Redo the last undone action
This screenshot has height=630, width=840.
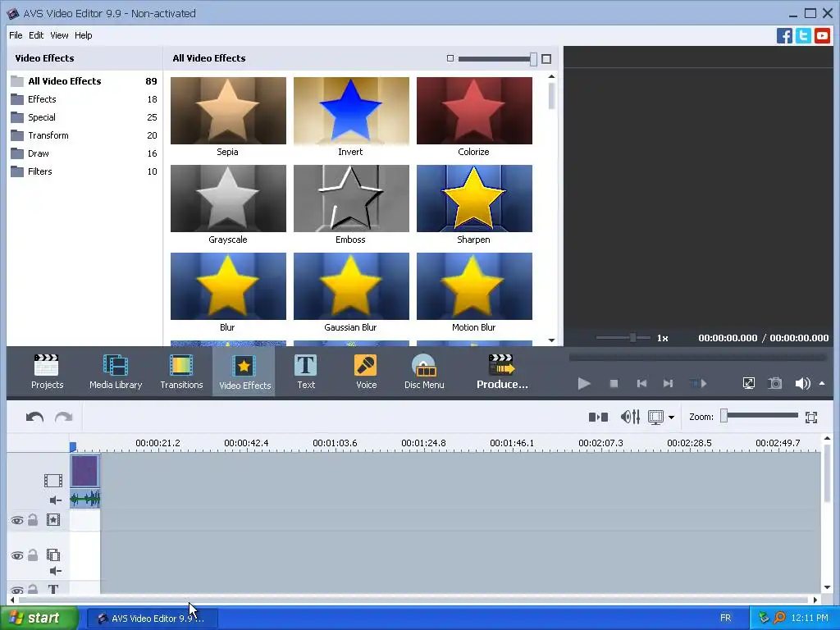(x=64, y=417)
